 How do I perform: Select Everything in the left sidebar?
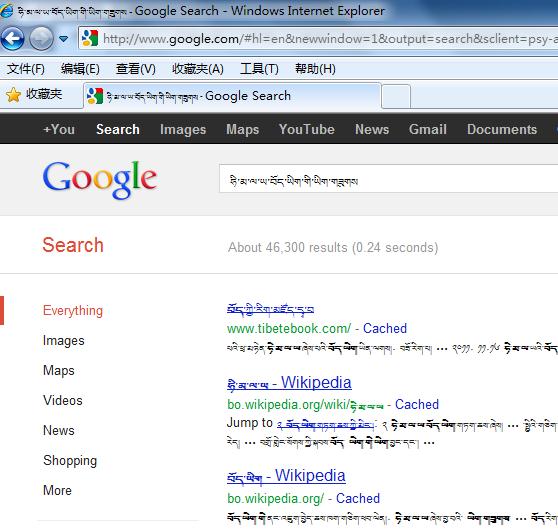point(73,311)
